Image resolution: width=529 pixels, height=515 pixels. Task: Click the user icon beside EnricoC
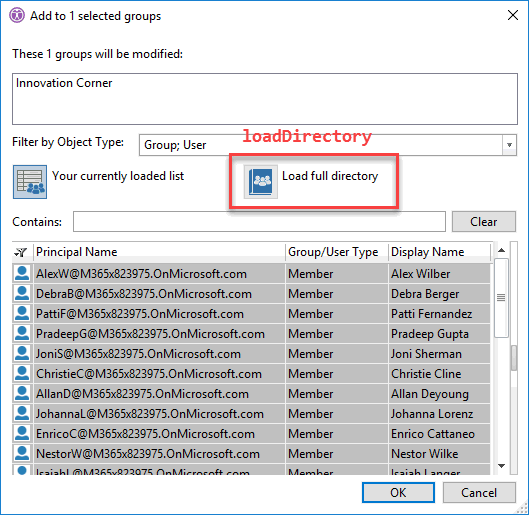point(22,433)
